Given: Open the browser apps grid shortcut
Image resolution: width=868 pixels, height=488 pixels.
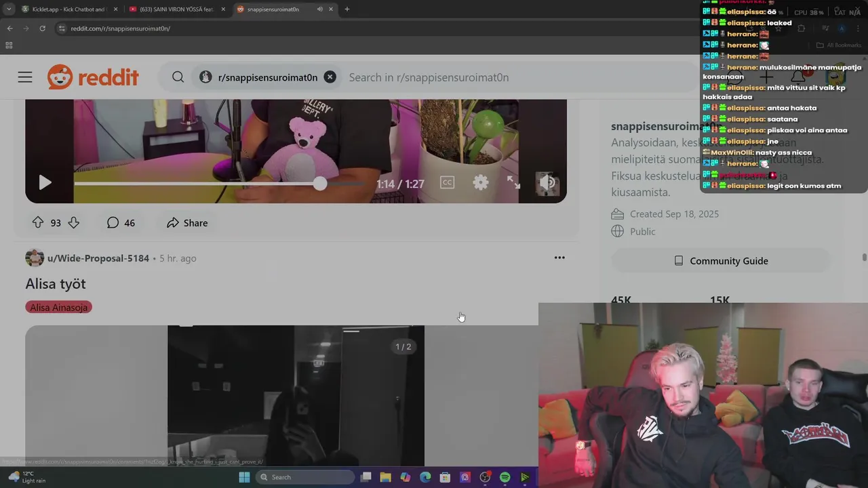Looking at the screenshot, I should point(9,45).
